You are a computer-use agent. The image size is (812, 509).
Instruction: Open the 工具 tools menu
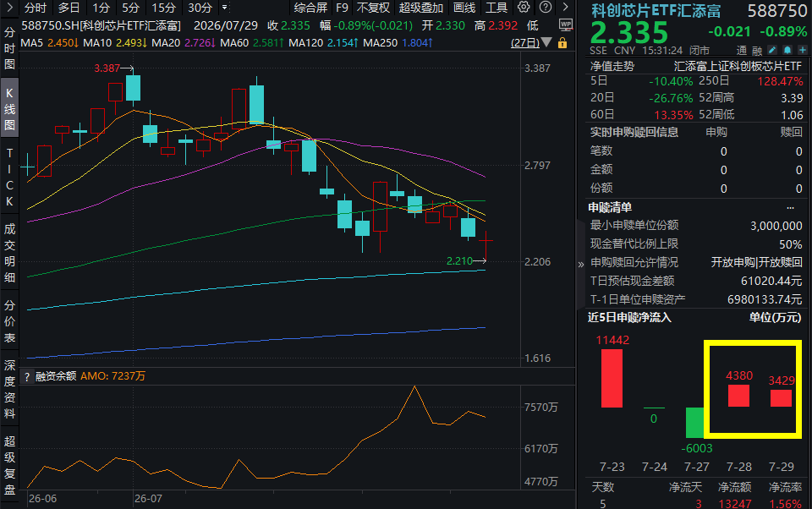pos(497,8)
